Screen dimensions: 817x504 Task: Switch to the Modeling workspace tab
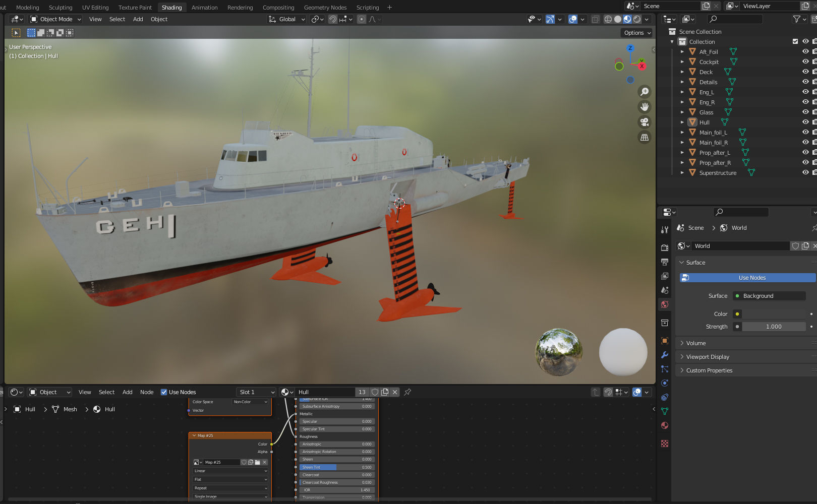coord(27,8)
